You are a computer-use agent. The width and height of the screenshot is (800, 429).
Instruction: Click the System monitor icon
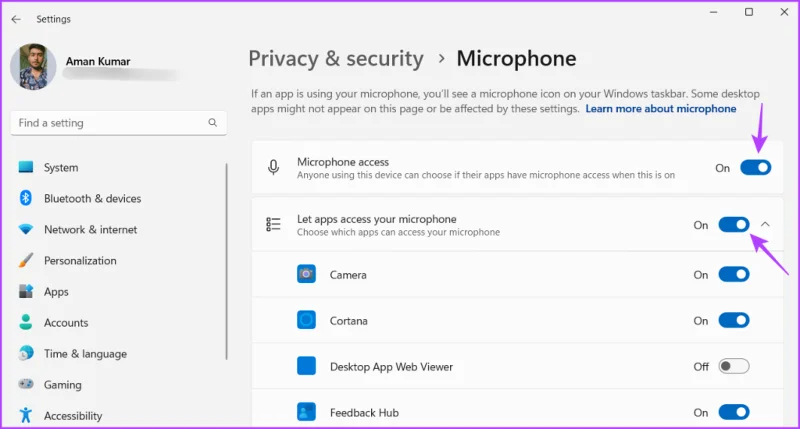click(x=26, y=167)
